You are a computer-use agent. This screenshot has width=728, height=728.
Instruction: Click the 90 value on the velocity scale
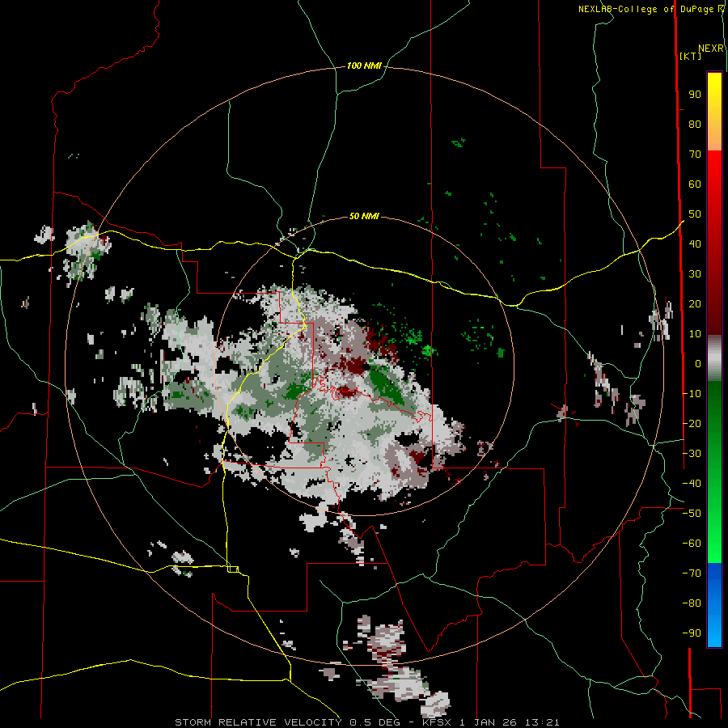pos(695,95)
